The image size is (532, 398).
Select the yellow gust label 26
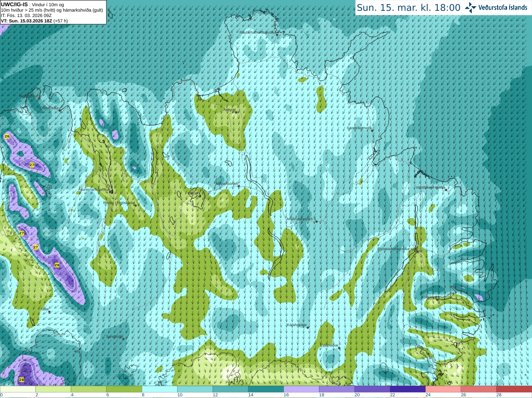click(x=7, y=136)
